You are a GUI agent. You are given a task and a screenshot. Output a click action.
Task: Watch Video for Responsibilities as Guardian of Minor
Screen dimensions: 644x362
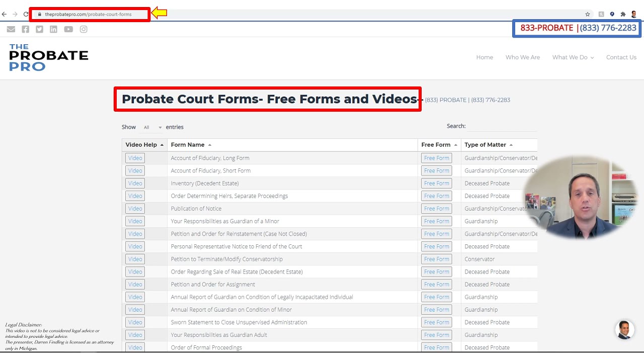tap(135, 221)
